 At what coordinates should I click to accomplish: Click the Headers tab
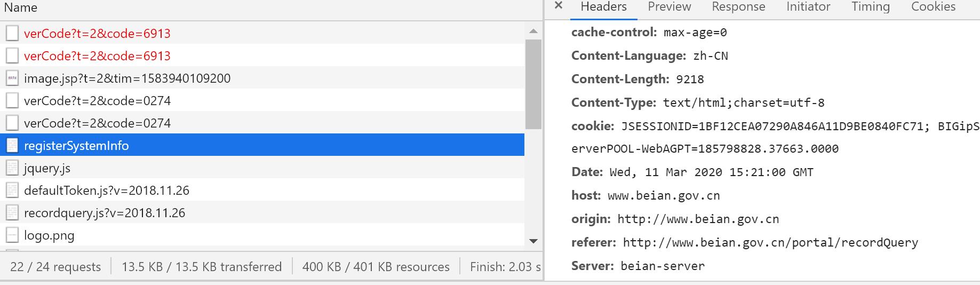603,7
